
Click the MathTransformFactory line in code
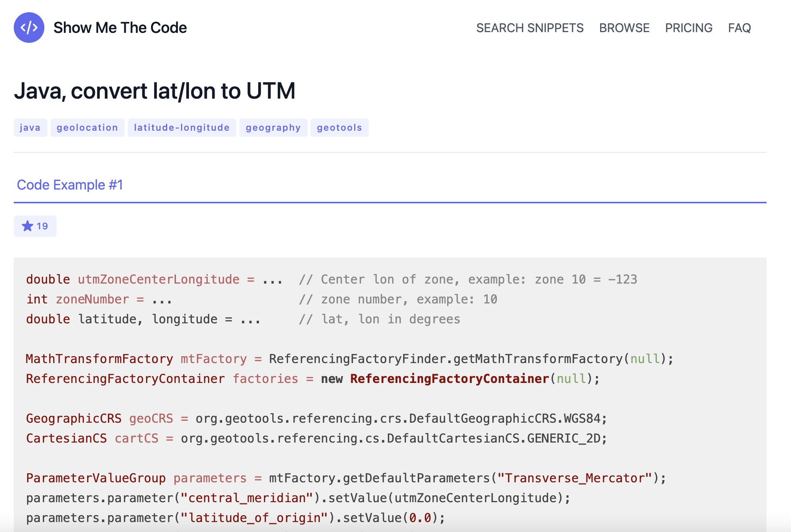pyautogui.click(x=99, y=358)
